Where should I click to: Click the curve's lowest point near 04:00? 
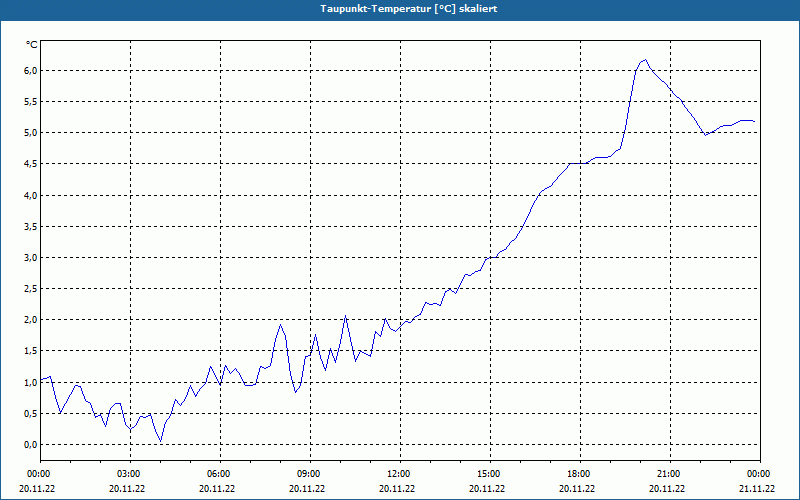pos(161,441)
